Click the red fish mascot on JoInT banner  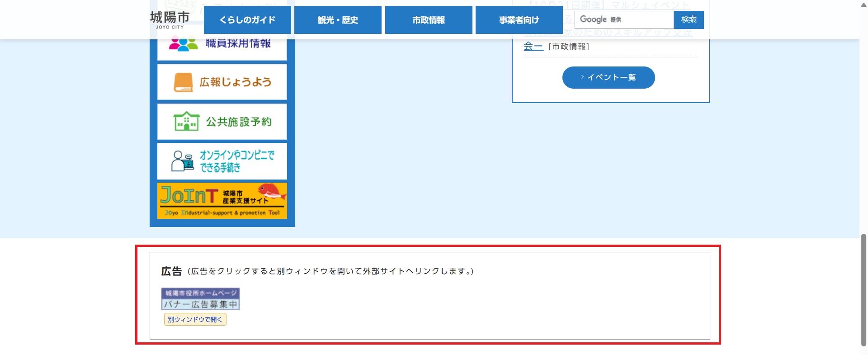pos(272,192)
